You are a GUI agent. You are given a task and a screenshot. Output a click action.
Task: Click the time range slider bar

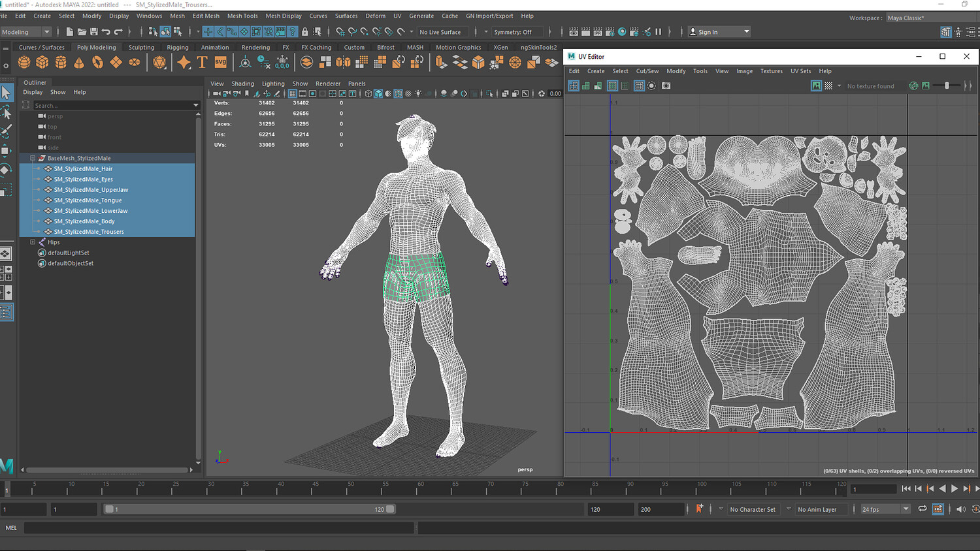[250, 509]
